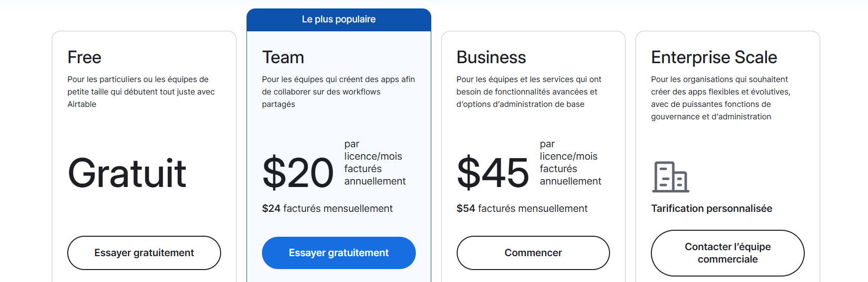The height and width of the screenshot is (282, 868).
Task: Click the Business description about fonctionnalités avancées
Action: point(528,92)
